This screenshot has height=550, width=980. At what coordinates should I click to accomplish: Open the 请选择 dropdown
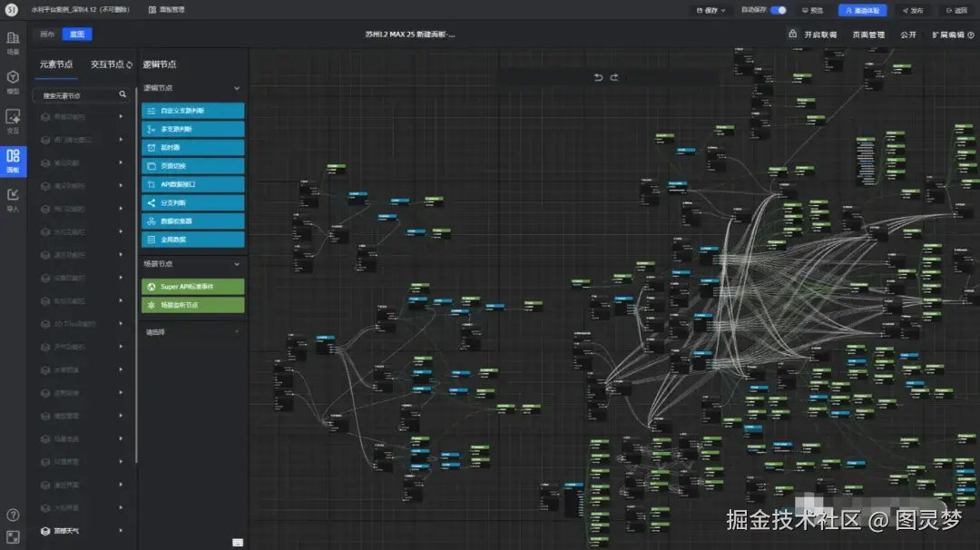(192, 332)
